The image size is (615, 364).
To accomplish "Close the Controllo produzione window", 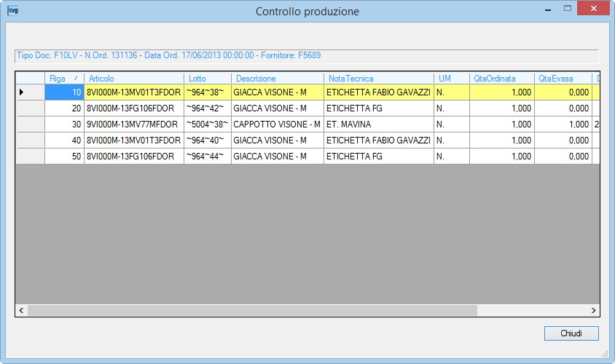I will (593, 8).
